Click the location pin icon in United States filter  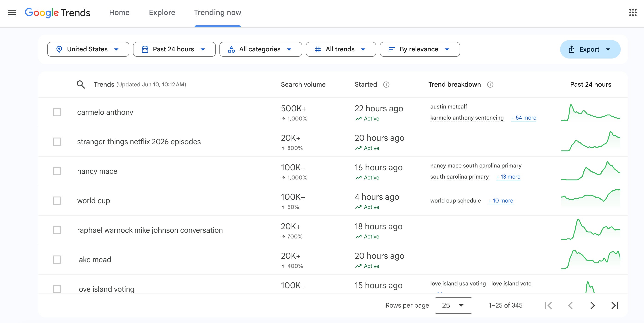point(59,49)
